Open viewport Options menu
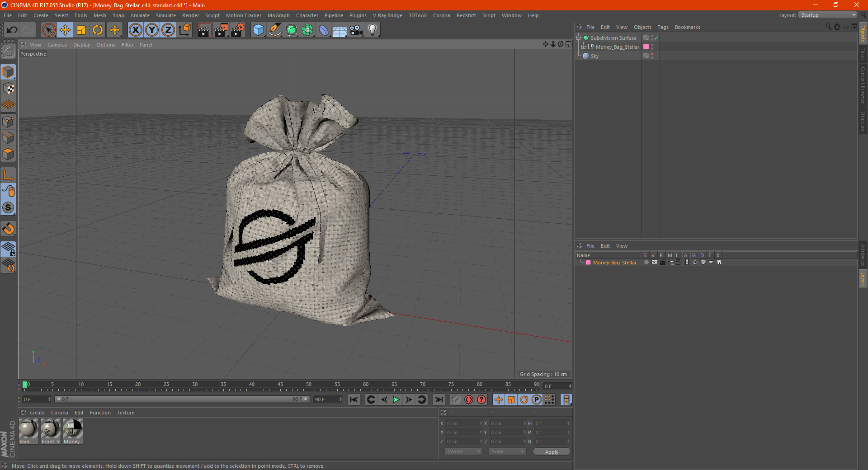Viewport: 868px width, 470px height. (106, 45)
